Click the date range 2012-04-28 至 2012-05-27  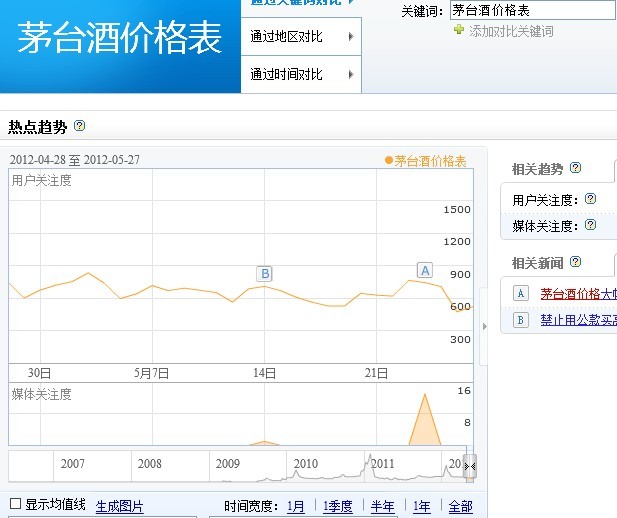[x=74, y=160]
